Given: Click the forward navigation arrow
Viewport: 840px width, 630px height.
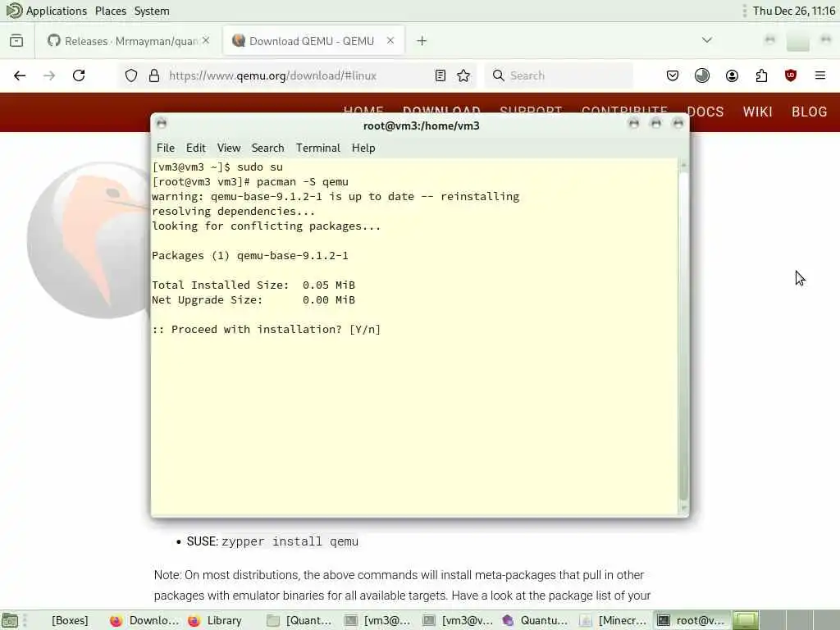Looking at the screenshot, I should [49, 75].
